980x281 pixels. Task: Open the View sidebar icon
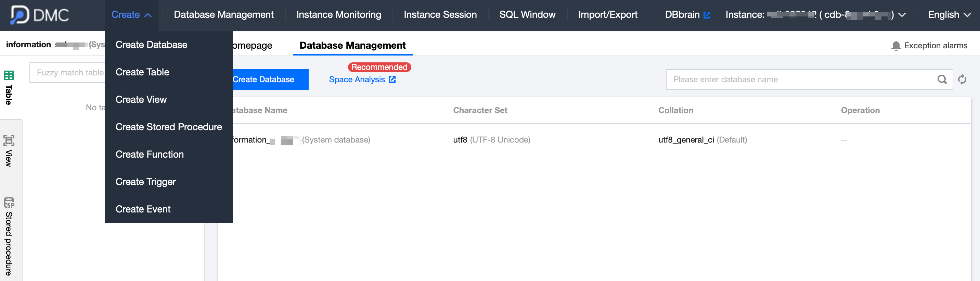click(x=9, y=140)
